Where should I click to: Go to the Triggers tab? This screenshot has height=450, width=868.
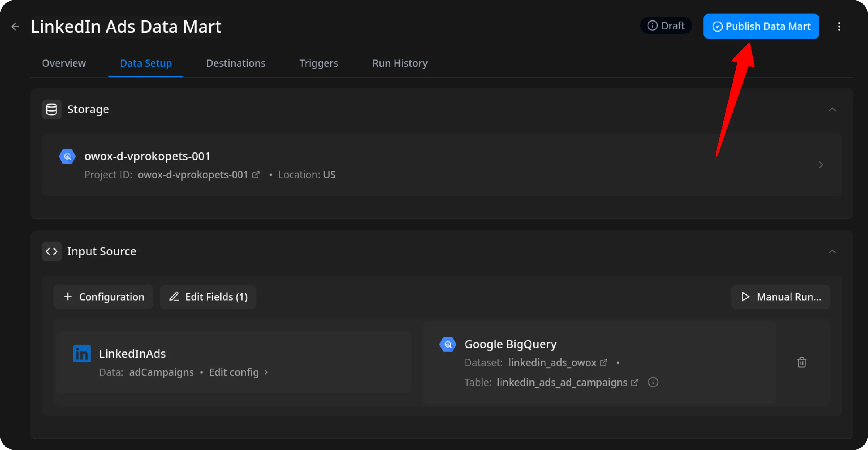(x=318, y=63)
